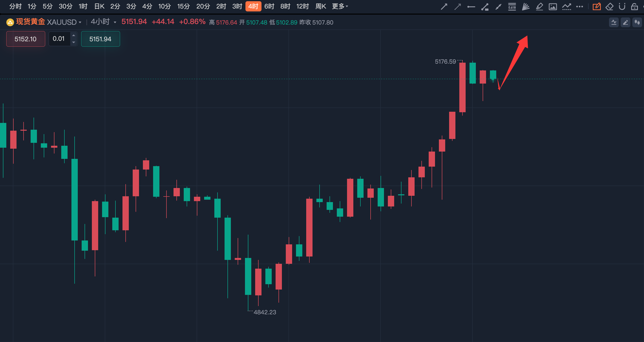The width and height of the screenshot is (644, 342).
Task: Click the 0.01 lot size field
Action: click(59, 39)
